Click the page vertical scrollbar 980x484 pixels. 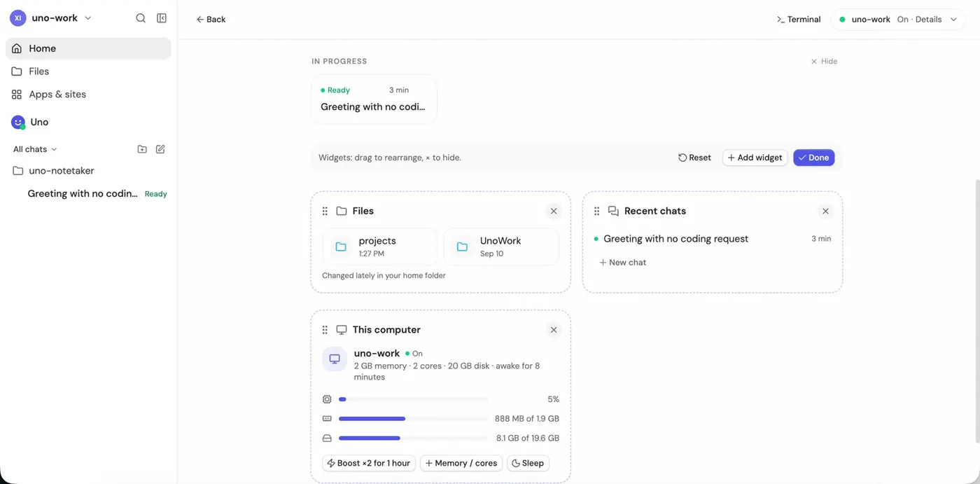[977, 310]
